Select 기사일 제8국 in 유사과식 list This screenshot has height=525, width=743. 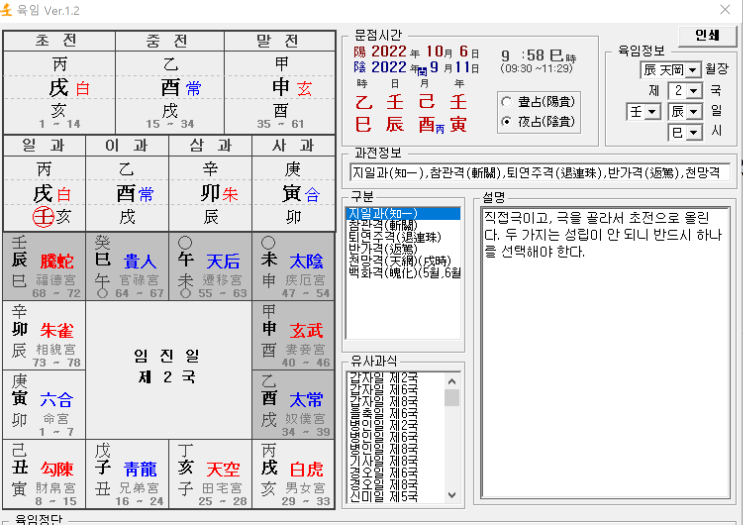(x=384, y=461)
